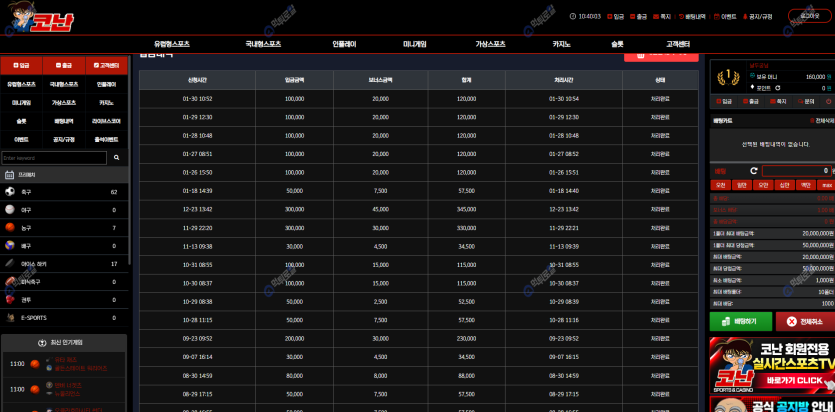Click the 십만 quick amount button
Image resolution: width=835 pixels, height=412 pixels.
pyautogui.click(x=784, y=185)
